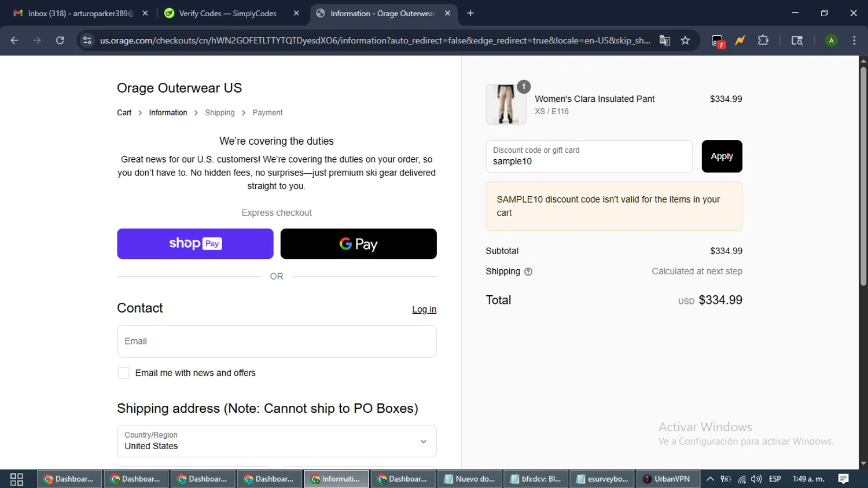This screenshot has width=868, height=488.
Task: Click the Shipping breadcrumb step
Action: 220,113
